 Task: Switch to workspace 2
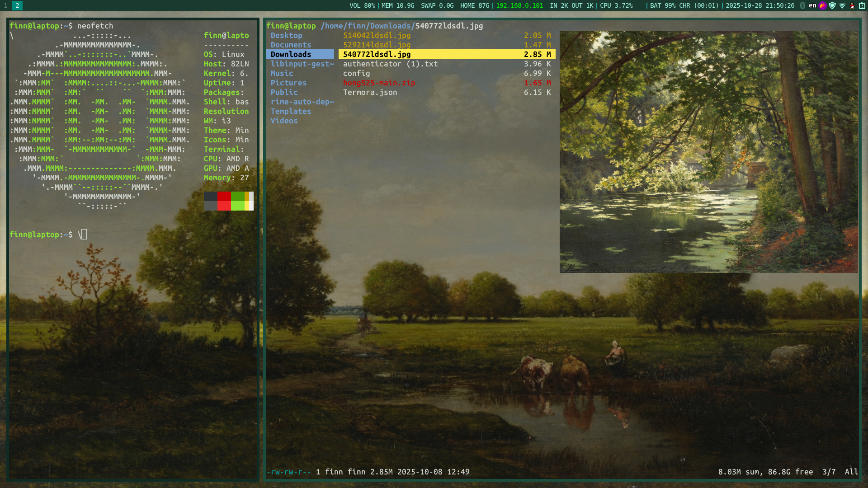point(17,5)
